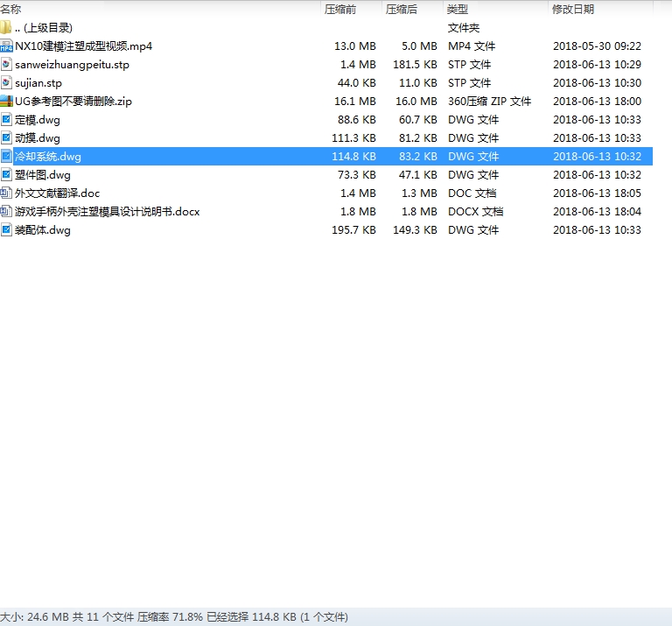
Task: Sort by the 类型 column header
Action: click(x=458, y=9)
